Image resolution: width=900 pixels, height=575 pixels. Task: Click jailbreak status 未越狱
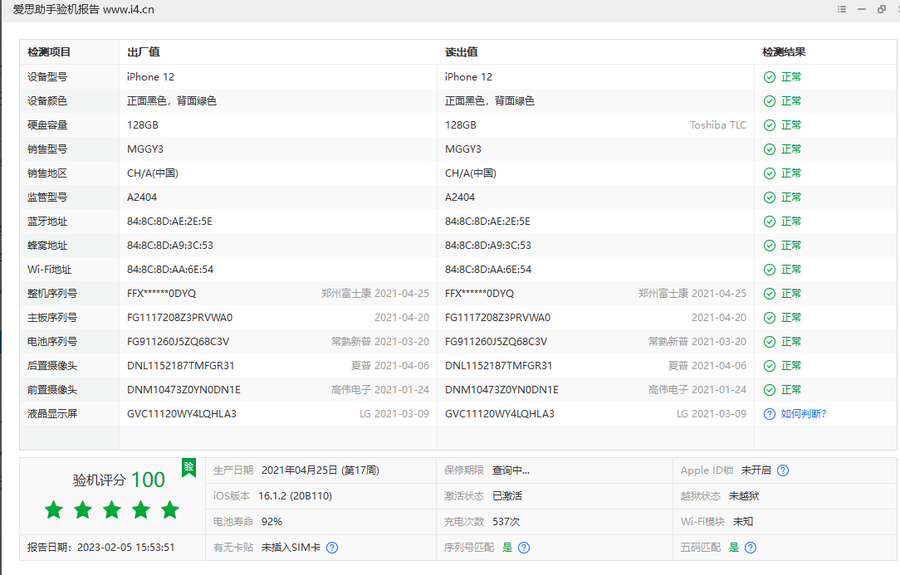pos(743,496)
